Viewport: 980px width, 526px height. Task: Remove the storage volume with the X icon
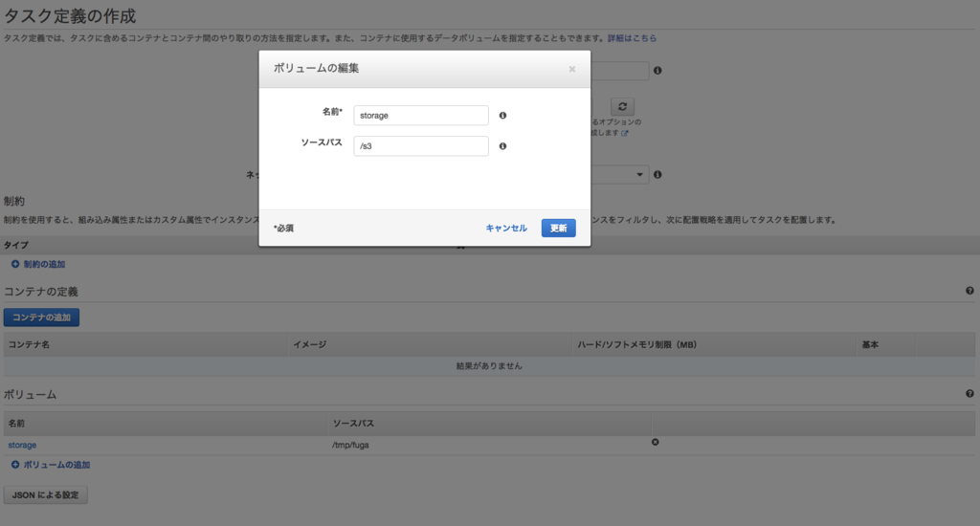point(655,442)
